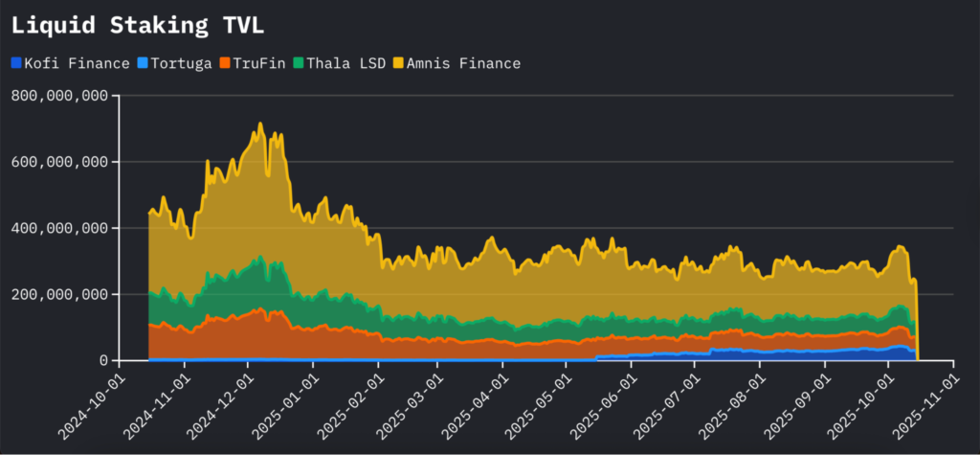Click the Tortuga light-blue legend swatch
The height and width of the screenshot is (455, 980).
point(142,63)
